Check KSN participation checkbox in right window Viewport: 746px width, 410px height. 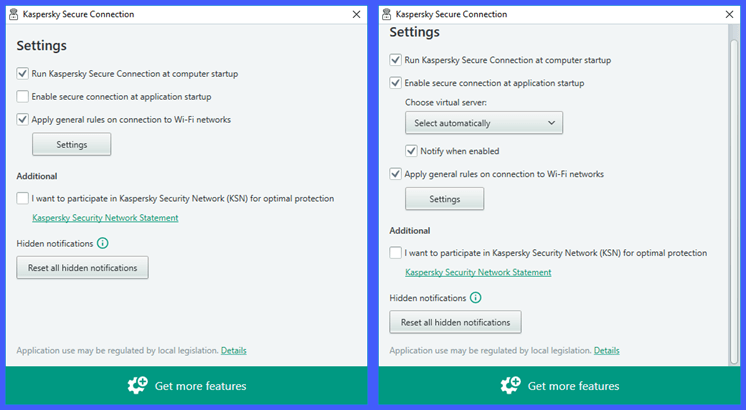pyautogui.click(x=395, y=253)
